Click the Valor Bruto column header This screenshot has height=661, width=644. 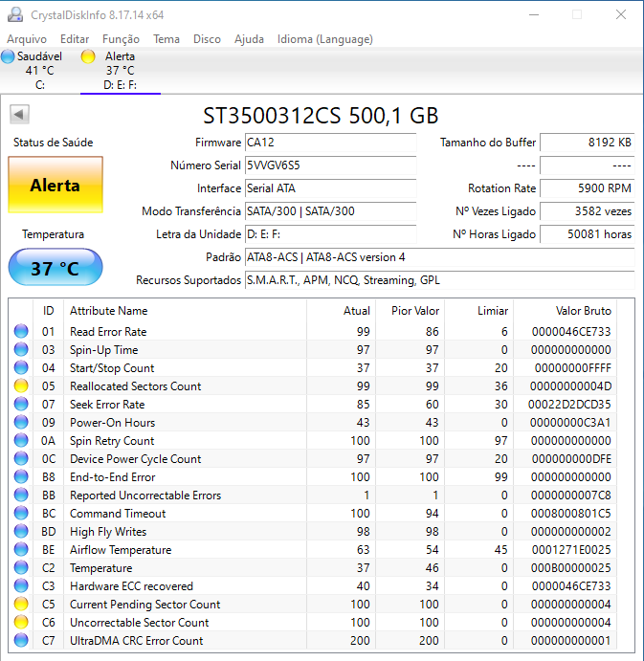tap(566, 311)
